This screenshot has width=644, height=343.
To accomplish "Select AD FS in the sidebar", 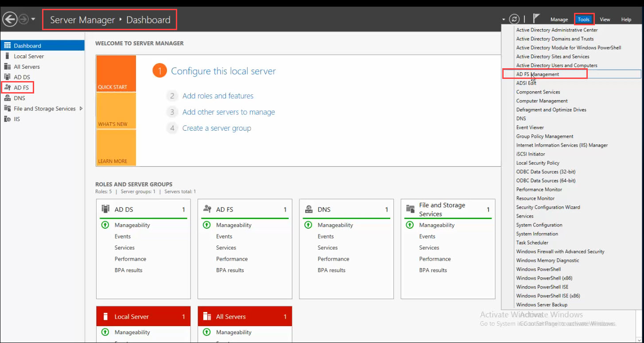I will [43, 88].
